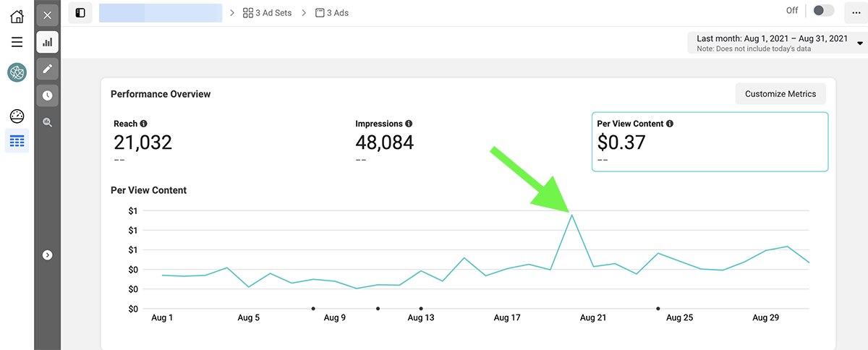The width and height of the screenshot is (868, 350).
Task: Open the Last month date range dropdown
Action: pos(778,43)
